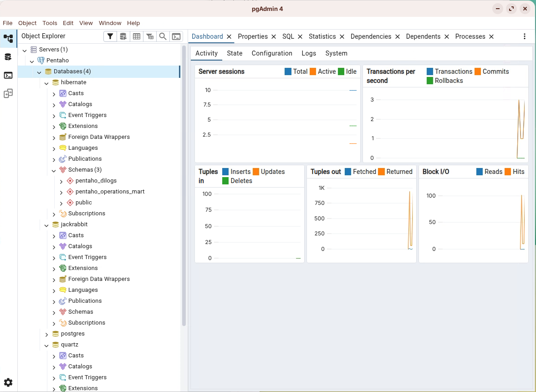Select the public schema tree item

(84, 203)
